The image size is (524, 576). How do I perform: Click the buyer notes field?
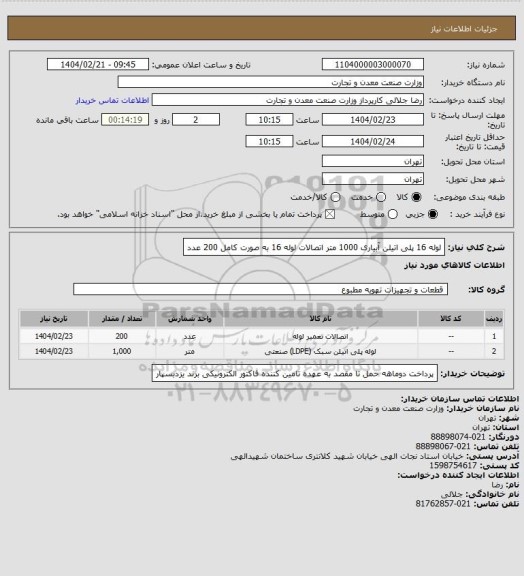295,374
